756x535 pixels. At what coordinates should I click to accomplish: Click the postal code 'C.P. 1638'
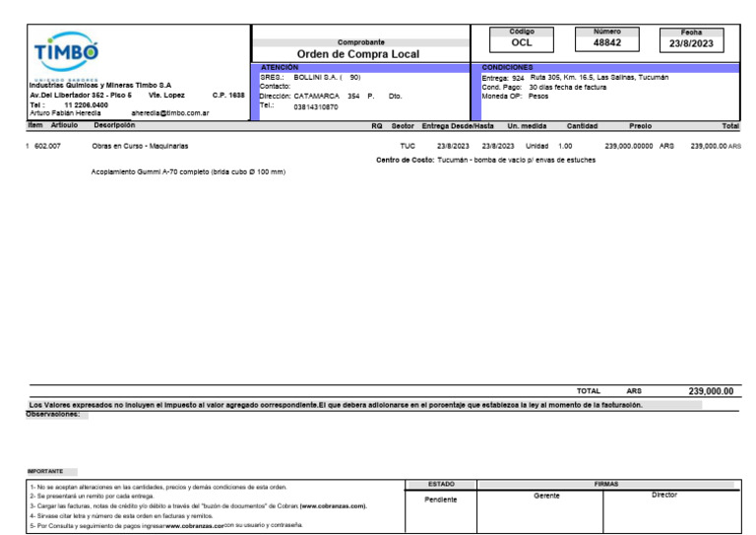click(x=228, y=96)
